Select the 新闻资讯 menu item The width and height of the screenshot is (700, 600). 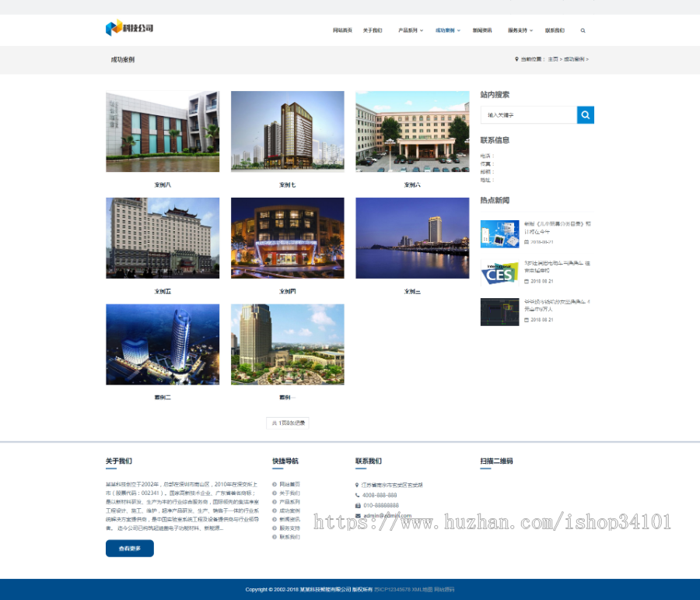[x=484, y=30]
